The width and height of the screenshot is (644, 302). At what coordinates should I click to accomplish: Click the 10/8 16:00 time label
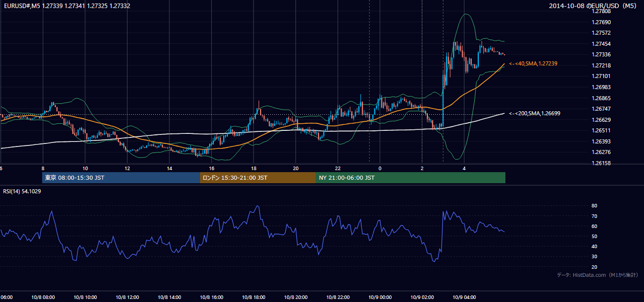click(212, 297)
